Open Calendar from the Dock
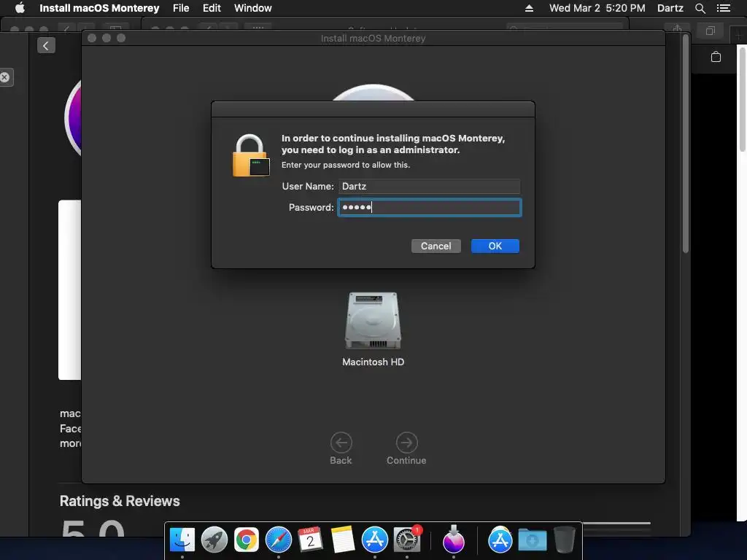The height and width of the screenshot is (560, 747). (x=310, y=540)
